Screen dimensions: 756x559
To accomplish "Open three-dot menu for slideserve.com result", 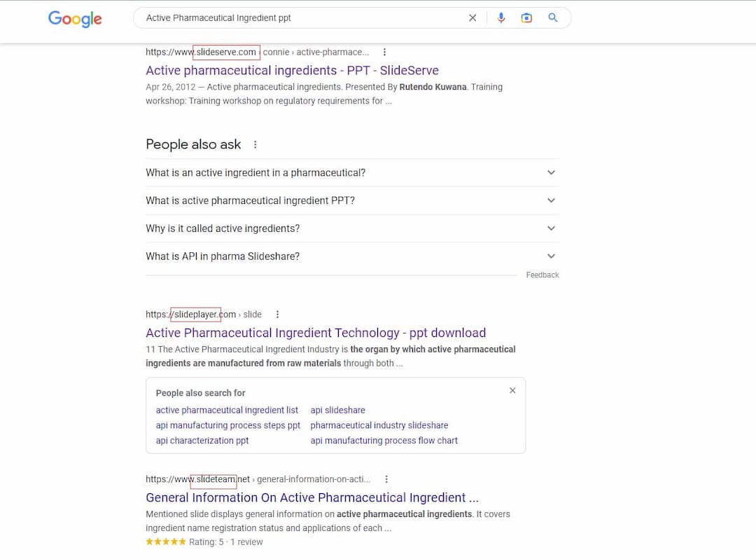I will click(x=384, y=52).
